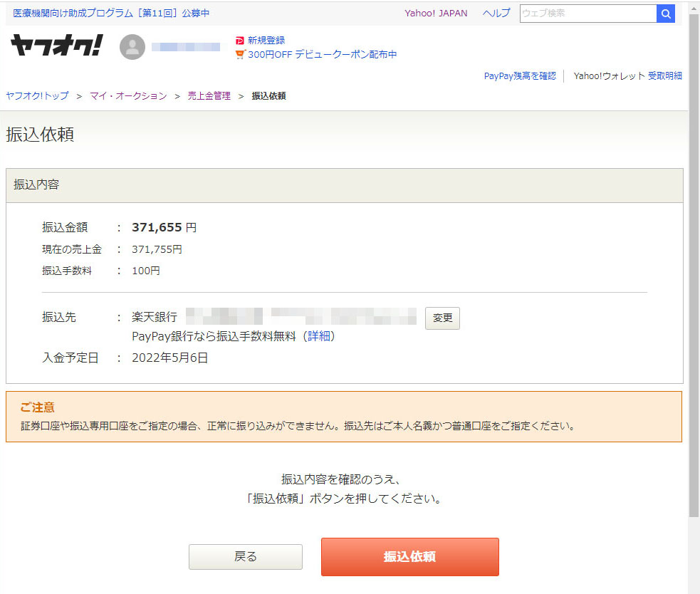This screenshot has height=594, width=700.
Task: Go to マイ・オークション breadcrumb
Action: [x=128, y=96]
